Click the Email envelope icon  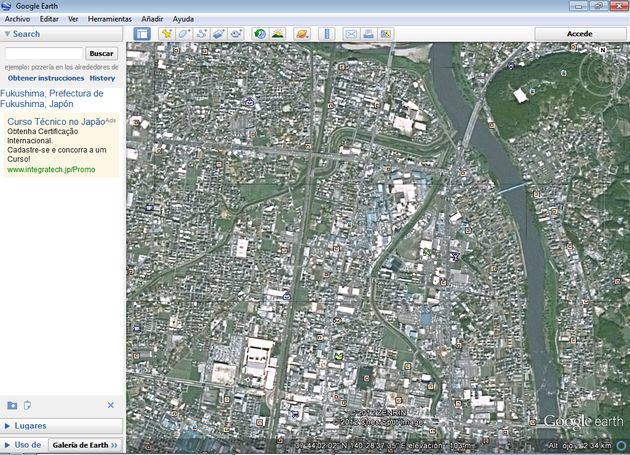[x=351, y=33]
